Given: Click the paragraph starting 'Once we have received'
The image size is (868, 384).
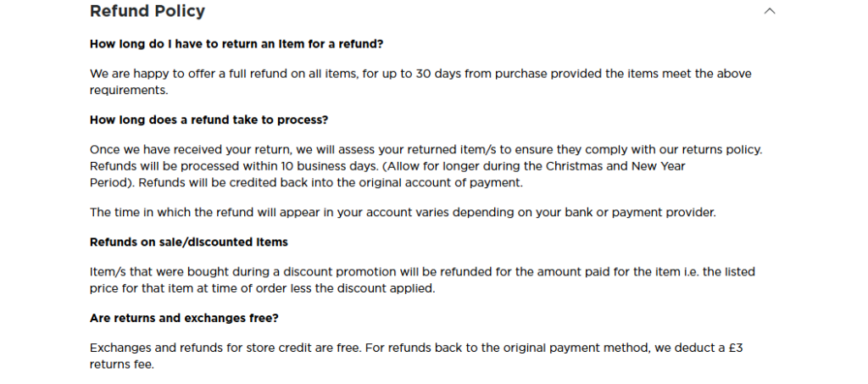Looking at the screenshot, I should [426, 165].
